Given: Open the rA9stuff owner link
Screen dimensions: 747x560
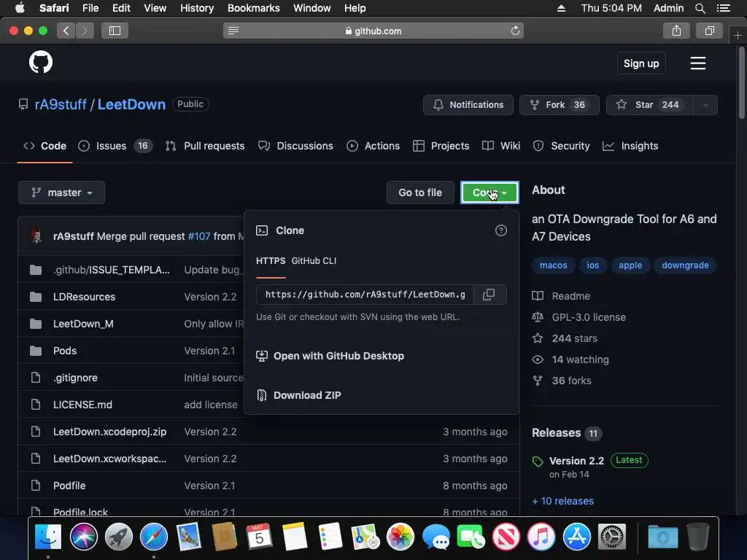Looking at the screenshot, I should 61,105.
